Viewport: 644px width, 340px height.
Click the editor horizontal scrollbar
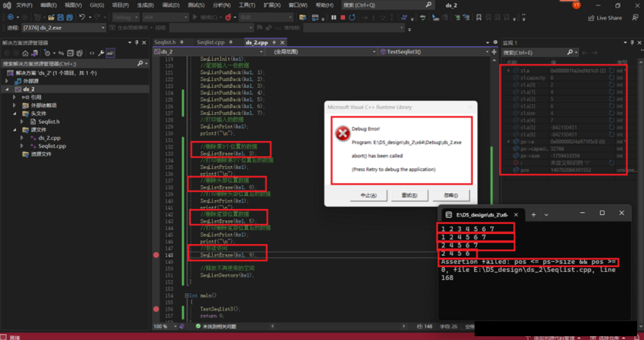[338, 326]
